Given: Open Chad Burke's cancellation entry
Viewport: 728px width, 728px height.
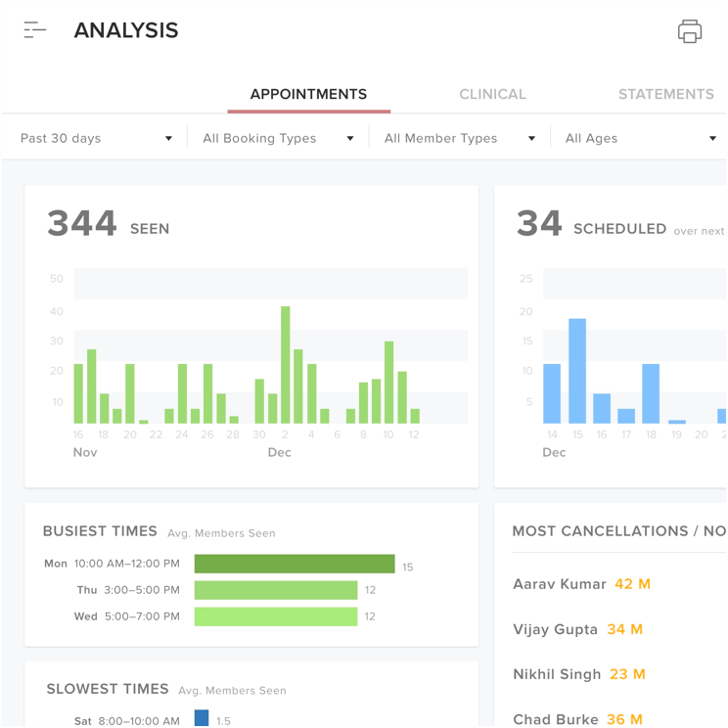Looking at the screenshot, I should click(577, 719).
